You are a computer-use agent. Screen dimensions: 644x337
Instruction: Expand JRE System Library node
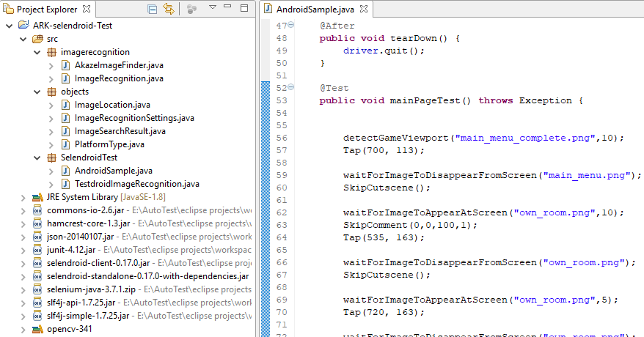pos(23,198)
